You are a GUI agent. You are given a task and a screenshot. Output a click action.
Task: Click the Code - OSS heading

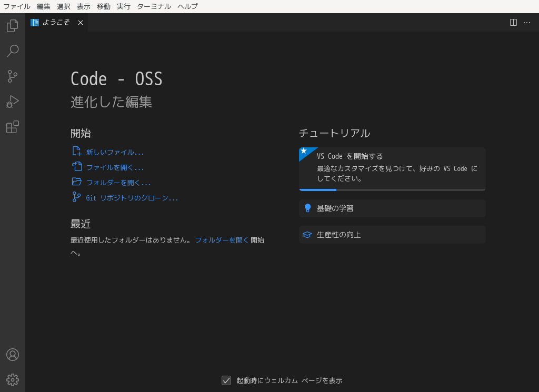(116, 79)
